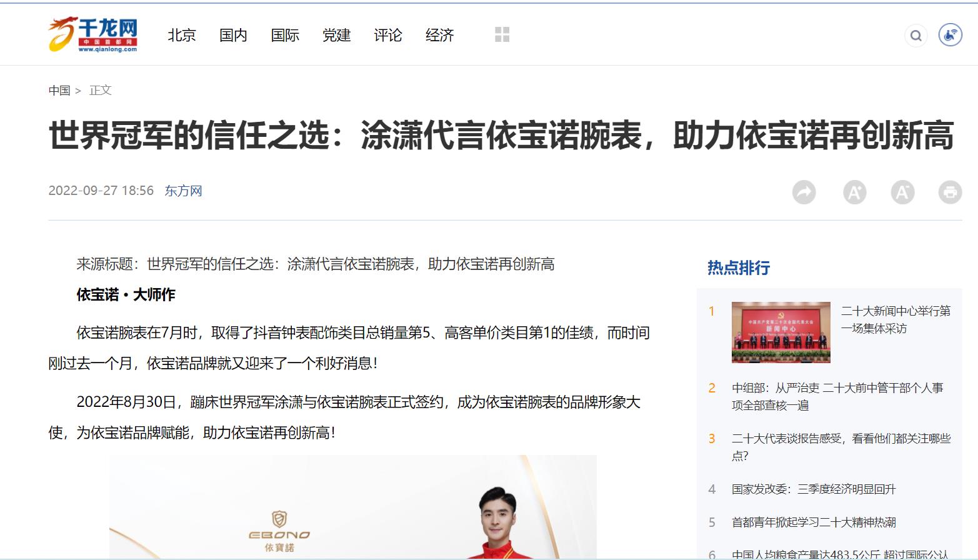The image size is (978, 560).
Task: Go to the 北京 channel
Action: click(182, 35)
